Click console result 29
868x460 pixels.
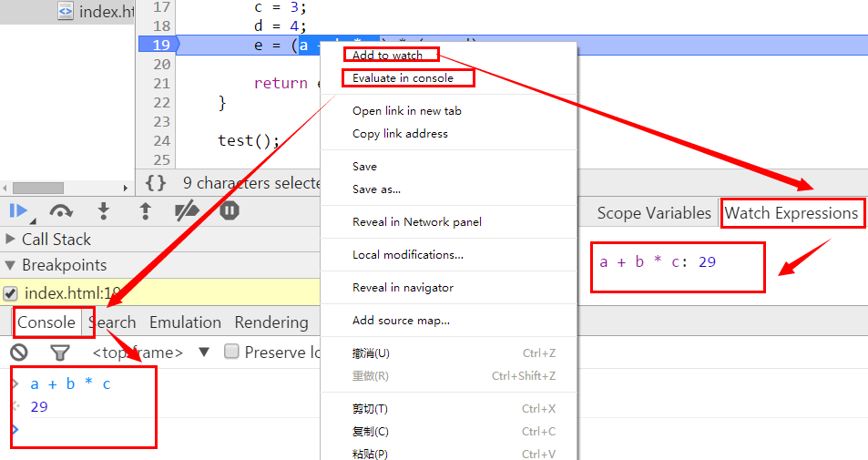[x=39, y=407]
